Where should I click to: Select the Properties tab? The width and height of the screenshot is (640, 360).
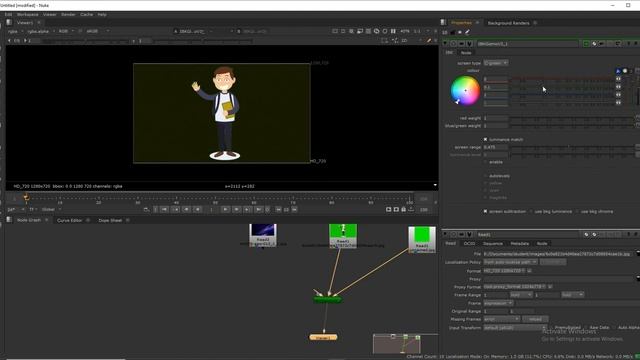tap(461, 23)
